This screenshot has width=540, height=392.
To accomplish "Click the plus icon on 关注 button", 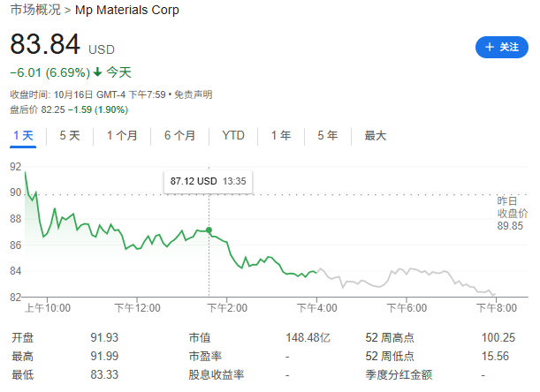I will (487, 48).
